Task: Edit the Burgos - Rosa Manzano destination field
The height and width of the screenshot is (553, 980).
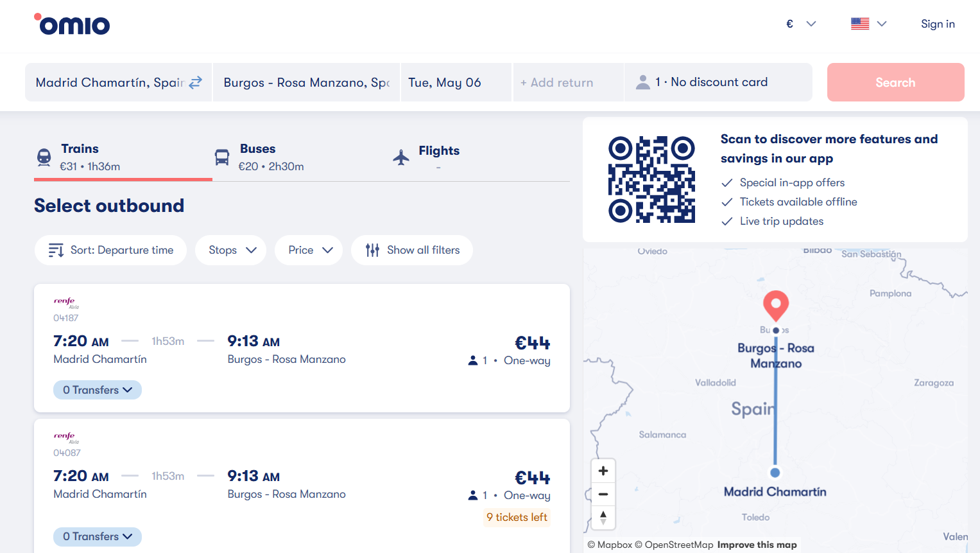Action: click(x=306, y=82)
